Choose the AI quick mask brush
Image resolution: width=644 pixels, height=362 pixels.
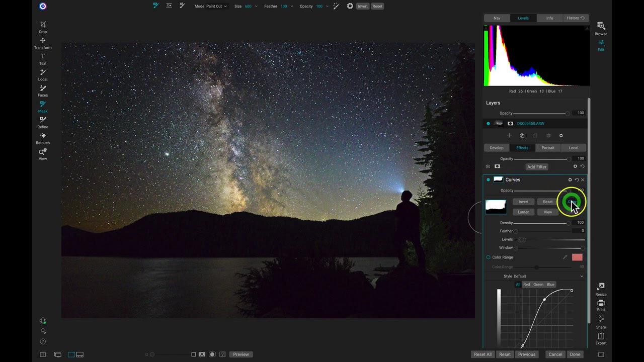pyautogui.click(x=182, y=6)
